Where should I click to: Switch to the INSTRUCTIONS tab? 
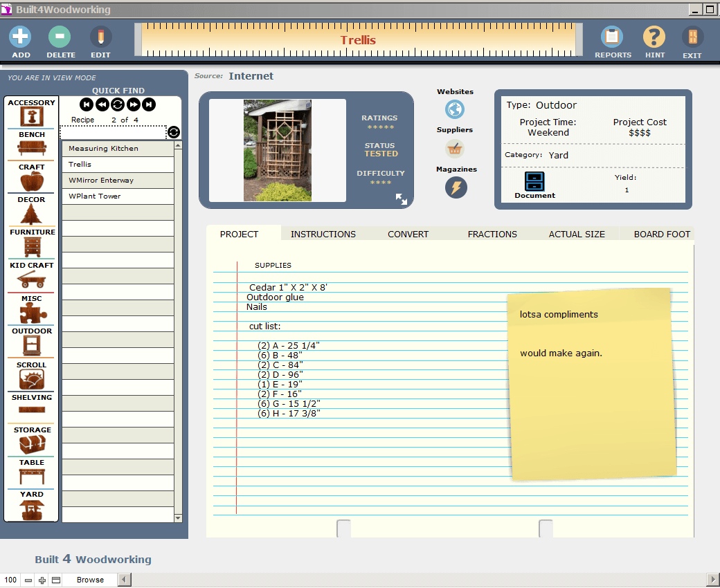coord(323,234)
